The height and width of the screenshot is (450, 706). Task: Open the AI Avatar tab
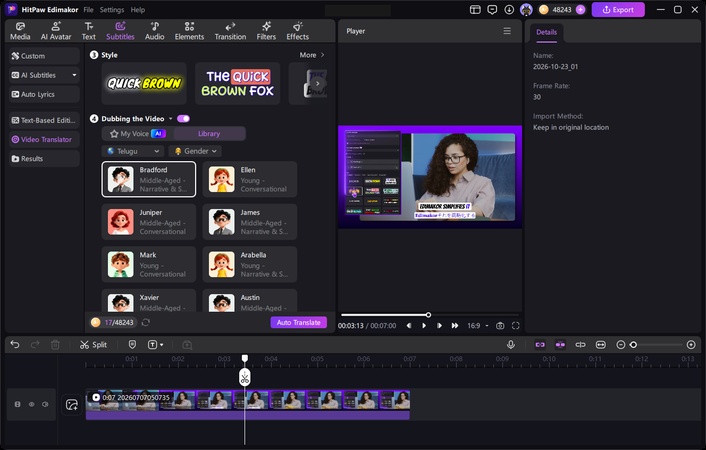(x=56, y=31)
